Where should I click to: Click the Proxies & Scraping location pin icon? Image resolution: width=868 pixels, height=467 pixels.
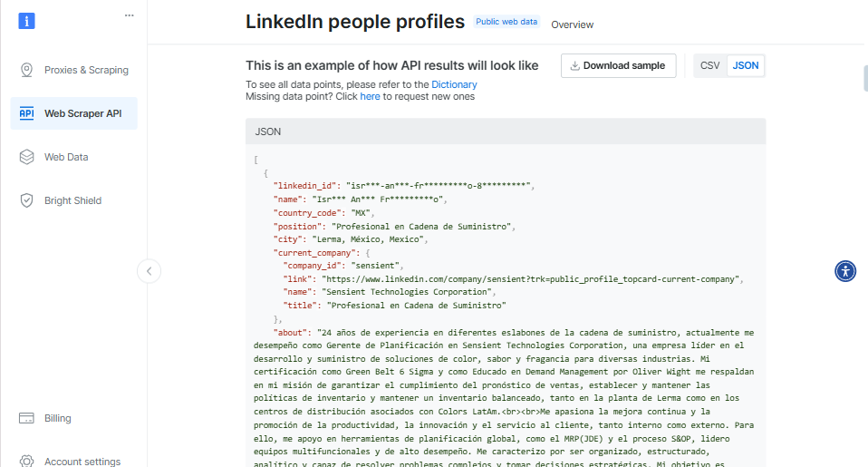[x=26, y=70]
